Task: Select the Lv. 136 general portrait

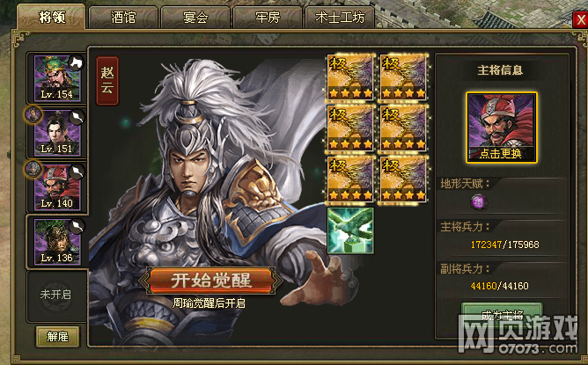Action: point(57,242)
